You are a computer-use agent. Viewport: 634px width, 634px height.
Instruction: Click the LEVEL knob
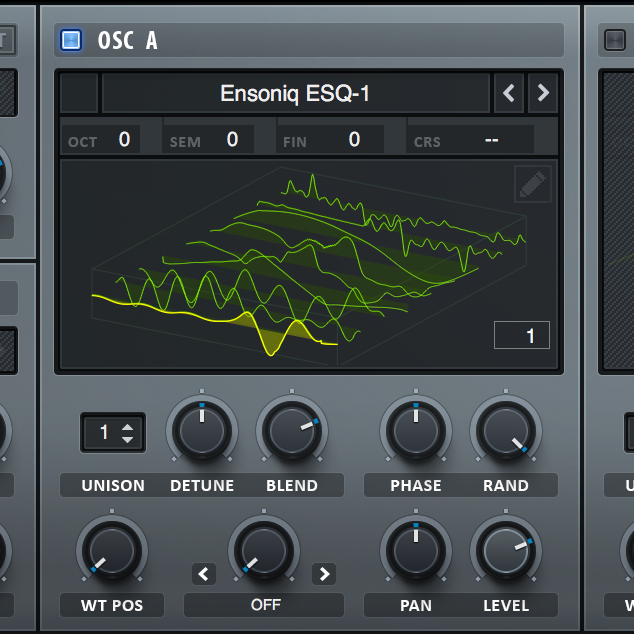pyautogui.click(x=506, y=551)
